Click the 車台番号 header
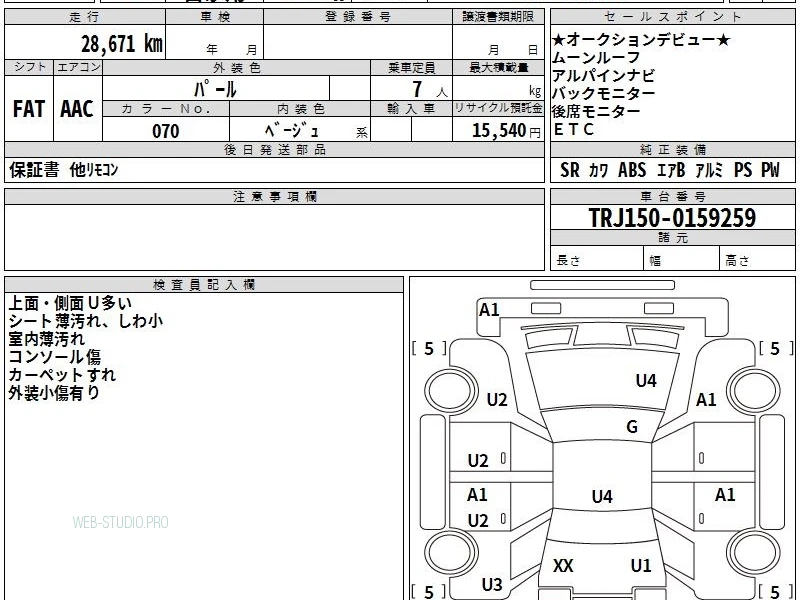 (672, 196)
